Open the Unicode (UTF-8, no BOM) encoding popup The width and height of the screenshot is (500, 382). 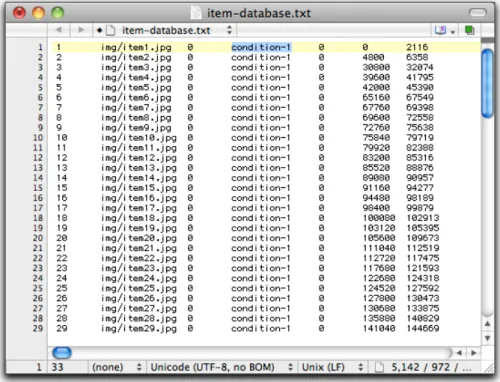[221, 367]
